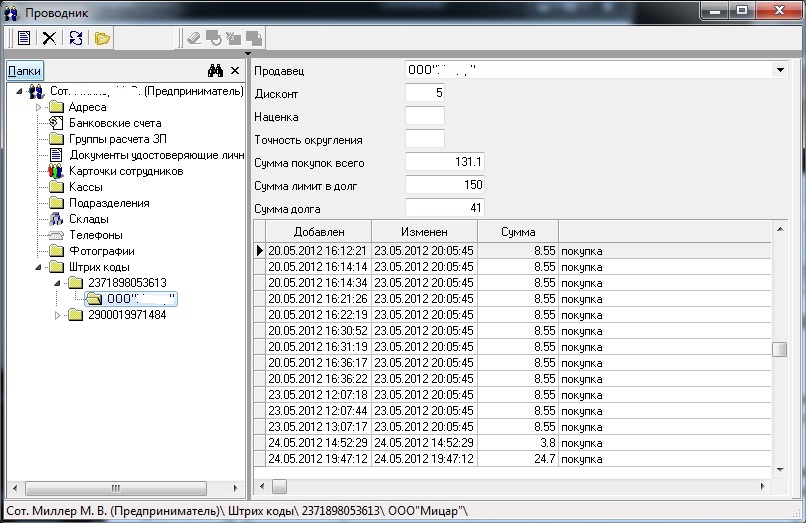Click the Проводник window title icon

point(11,12)
